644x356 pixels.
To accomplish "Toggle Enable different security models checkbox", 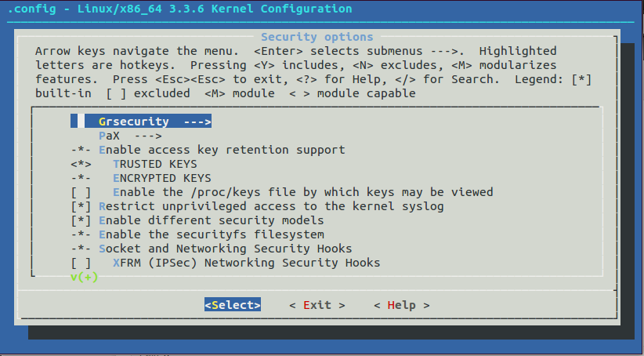I will [81, 220].
